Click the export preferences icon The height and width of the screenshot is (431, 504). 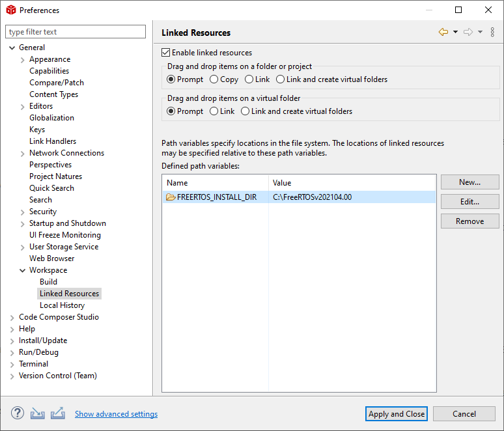[58, 413]
